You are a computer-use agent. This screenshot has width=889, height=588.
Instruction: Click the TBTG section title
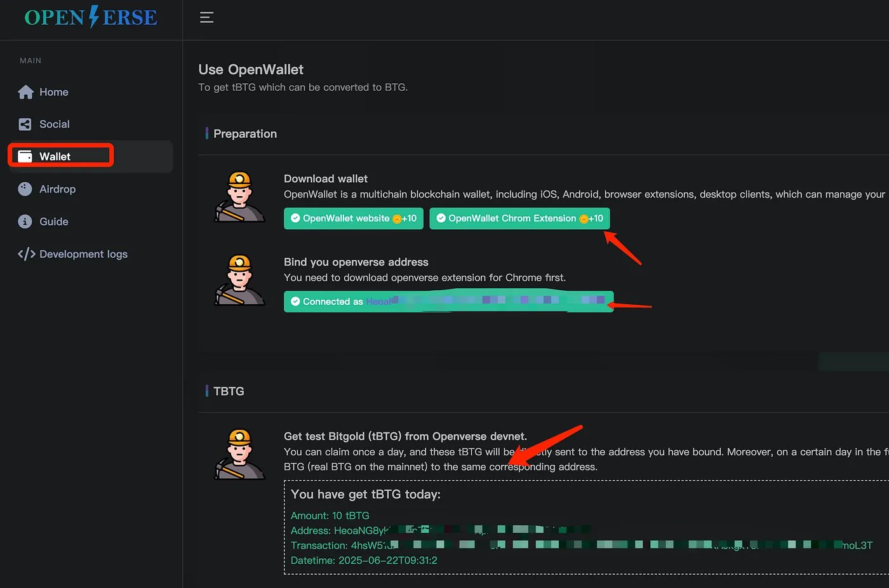point(229,391)
